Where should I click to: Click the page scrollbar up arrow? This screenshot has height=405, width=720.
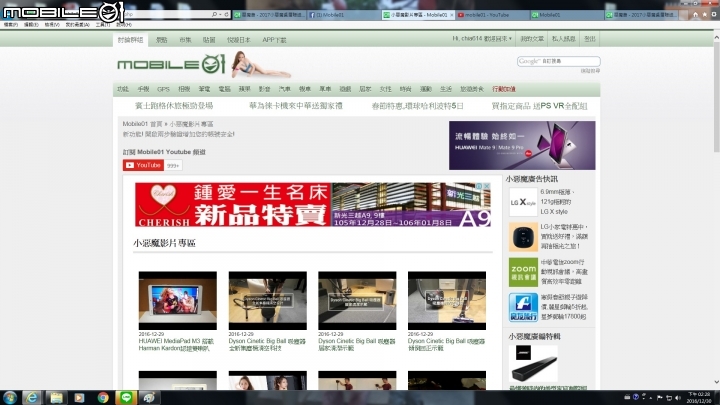click(x=716, y=38)
